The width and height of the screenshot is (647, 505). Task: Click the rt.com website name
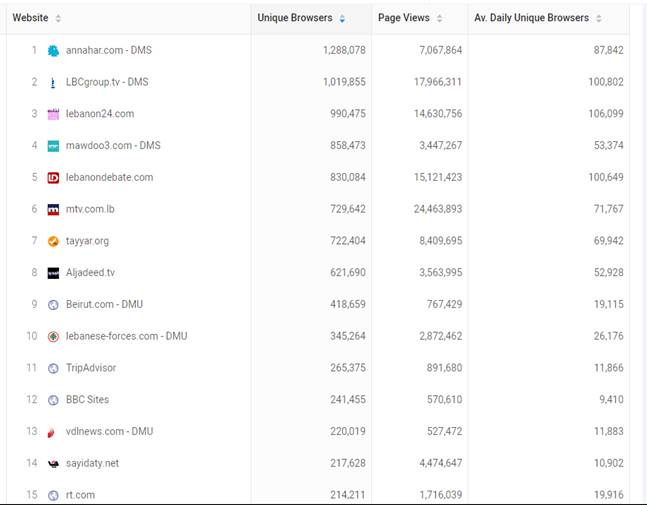pos(80,495)
